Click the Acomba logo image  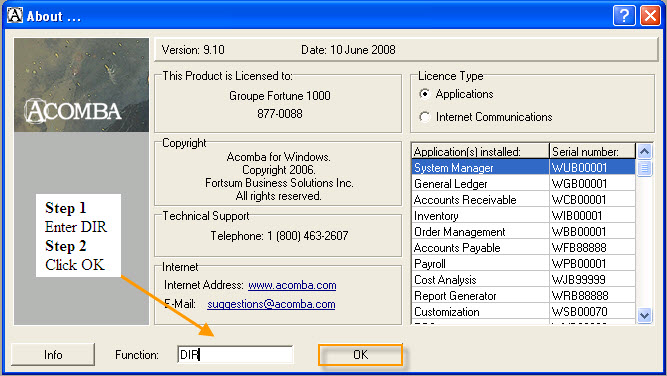[x=81, y=85]
